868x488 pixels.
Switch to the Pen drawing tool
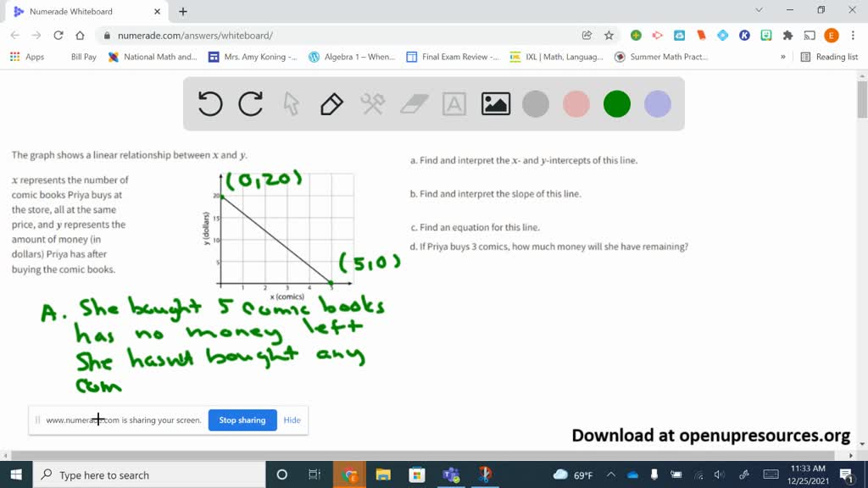[331, 103]
